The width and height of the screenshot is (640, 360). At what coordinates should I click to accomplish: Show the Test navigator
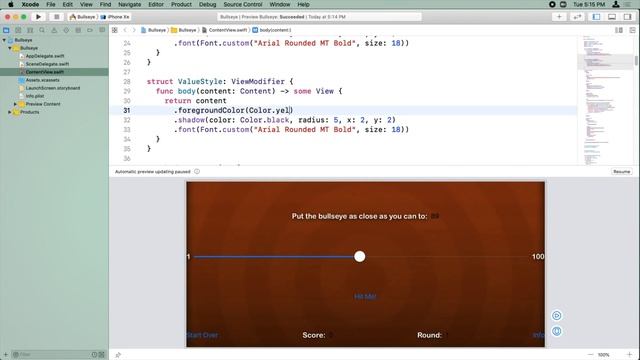(x=66, y=30)
